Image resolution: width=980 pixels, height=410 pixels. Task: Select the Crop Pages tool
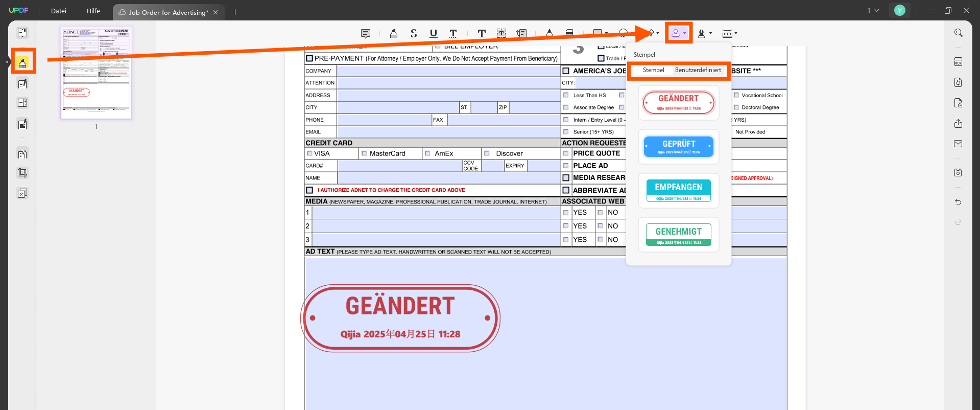coord(22,173)
